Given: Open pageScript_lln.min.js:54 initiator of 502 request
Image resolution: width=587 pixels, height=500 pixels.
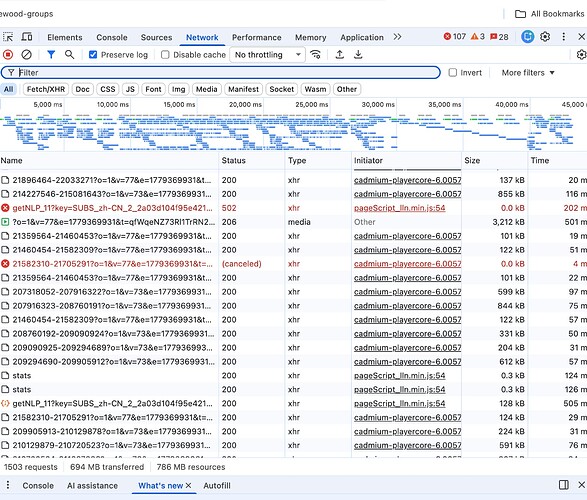Looking at the screenshot, I should 399,208.
